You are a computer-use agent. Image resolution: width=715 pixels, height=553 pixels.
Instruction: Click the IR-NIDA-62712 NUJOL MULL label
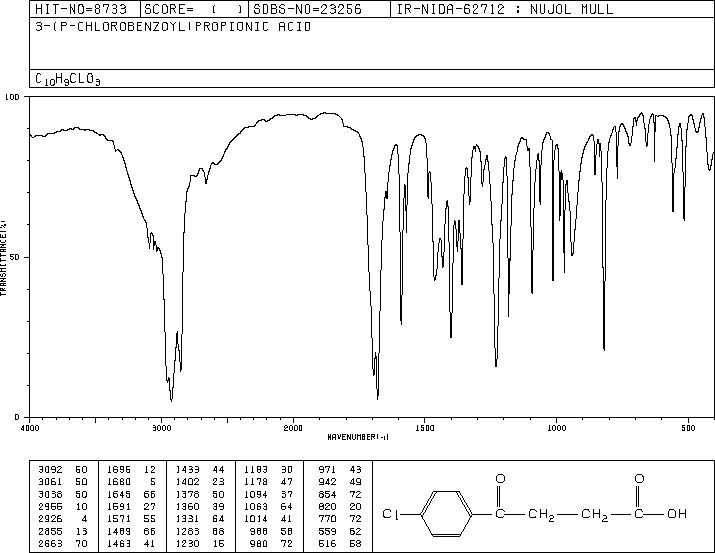click(x=505, y=9)
